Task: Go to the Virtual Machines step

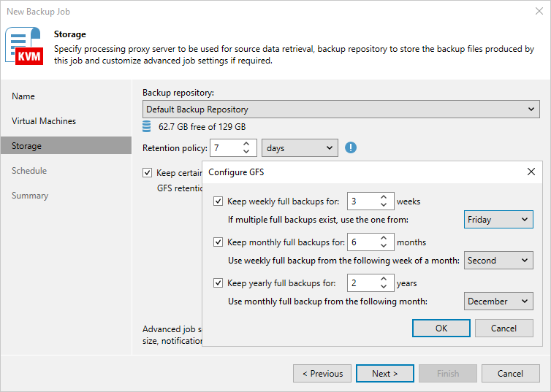Action: (44, 121)
